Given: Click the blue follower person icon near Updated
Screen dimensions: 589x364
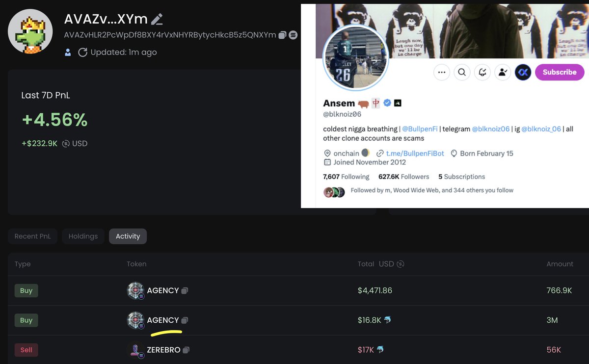Looking at the screenshot, I should (67, 52).
